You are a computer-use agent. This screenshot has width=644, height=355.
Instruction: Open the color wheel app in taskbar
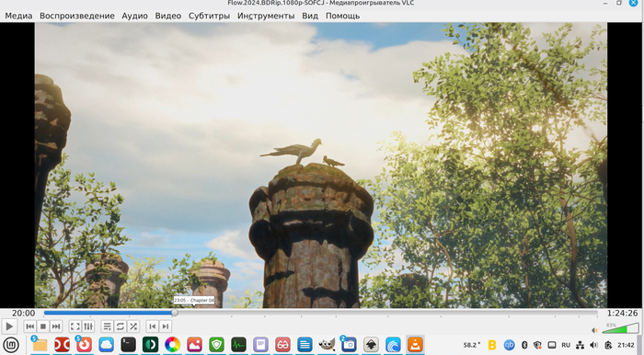pos(173,345)
